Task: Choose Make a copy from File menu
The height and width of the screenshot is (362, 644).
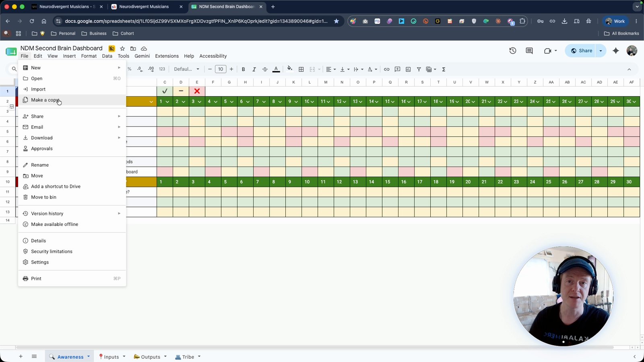Action: coord(72,100)
